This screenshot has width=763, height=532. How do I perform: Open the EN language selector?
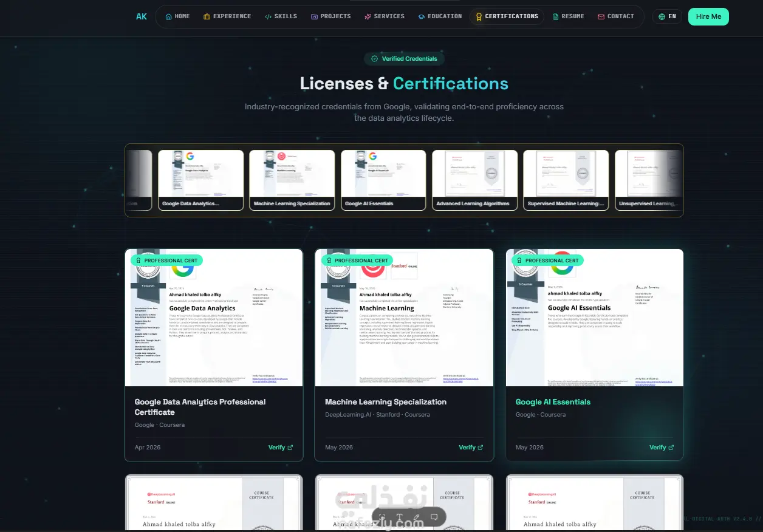point(667,16)
